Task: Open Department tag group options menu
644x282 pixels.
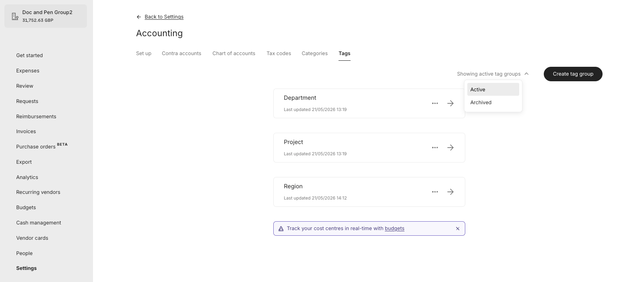Action: 435,103
